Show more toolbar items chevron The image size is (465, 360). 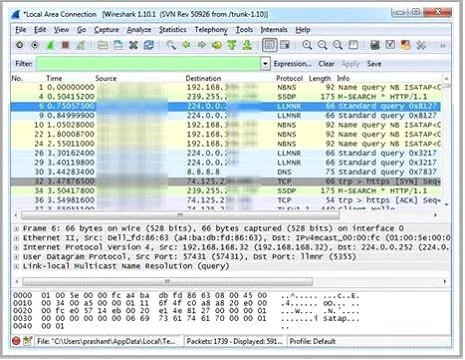[443, 45]
